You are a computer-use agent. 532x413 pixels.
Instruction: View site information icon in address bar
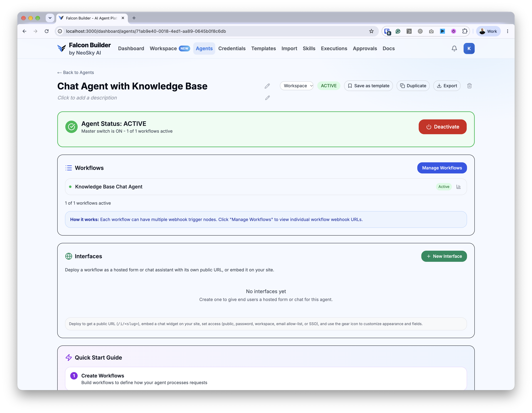[x=60, y=31]
